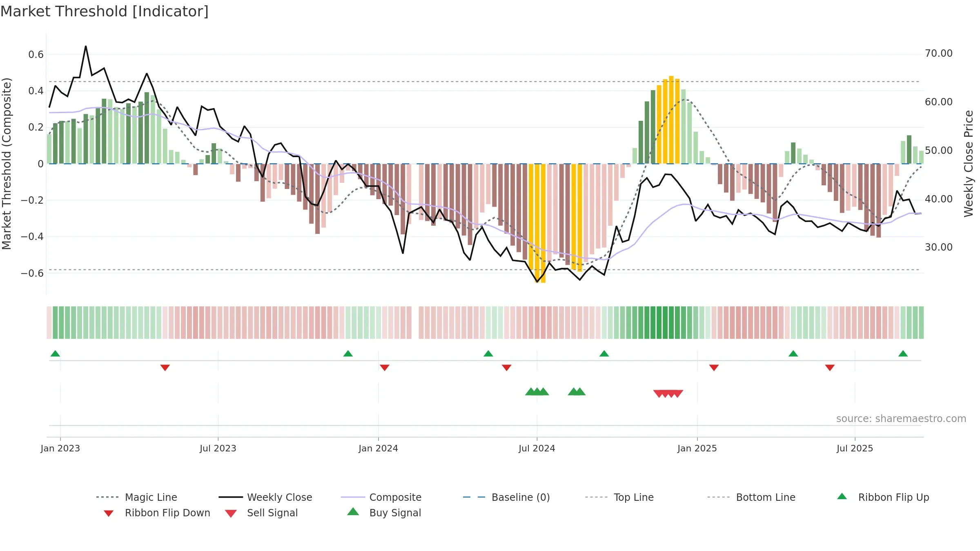Click the ribbon flip down marker after Jan 2025
The image size is (980, 551).
click(714, 368)
